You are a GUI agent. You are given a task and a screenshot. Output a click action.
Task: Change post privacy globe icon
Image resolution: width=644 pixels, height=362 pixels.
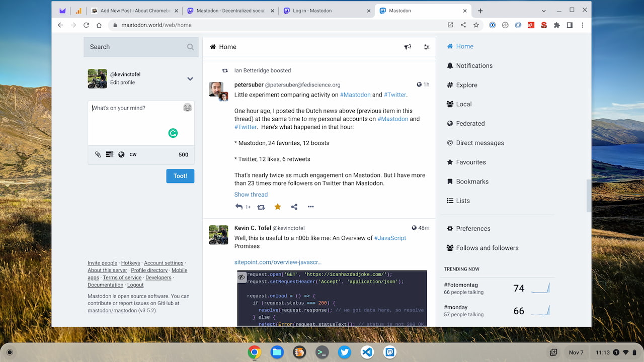click(121, 155)
